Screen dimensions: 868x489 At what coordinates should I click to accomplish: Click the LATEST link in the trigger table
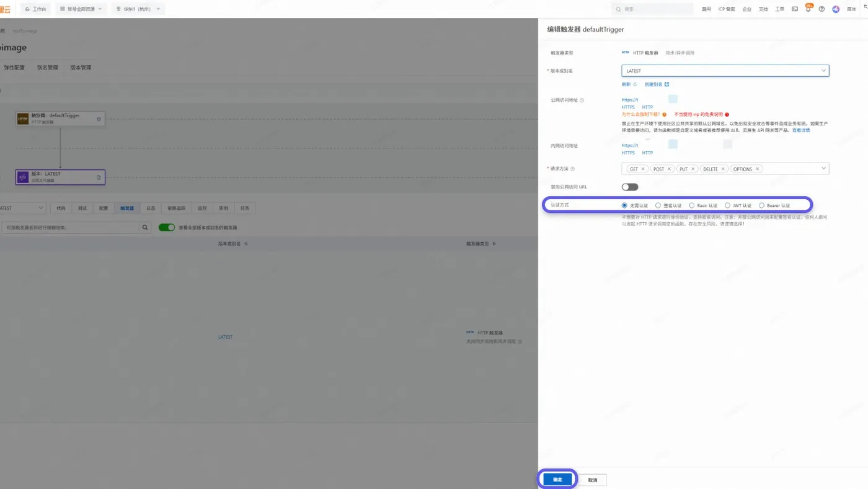225,337
